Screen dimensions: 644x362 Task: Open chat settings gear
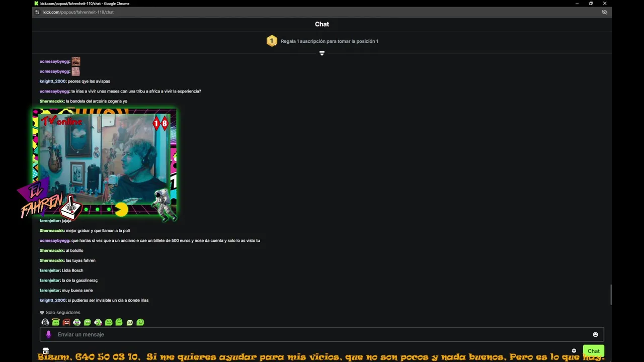[574, 351]
